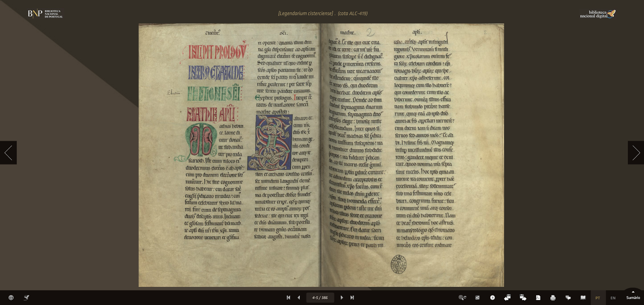Expand the Sumário panel
This screenshot has width=644, height=305.
pos(633,297)
